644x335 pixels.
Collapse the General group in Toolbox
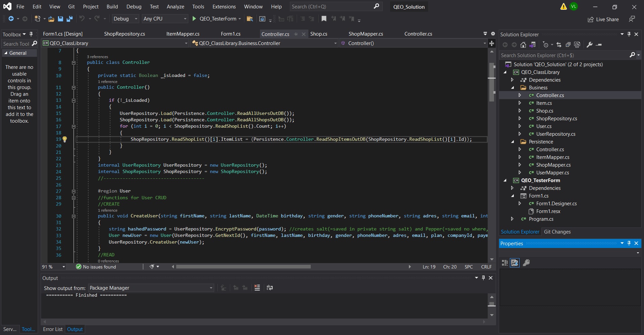pyautogui.click(x=6, y=53)
